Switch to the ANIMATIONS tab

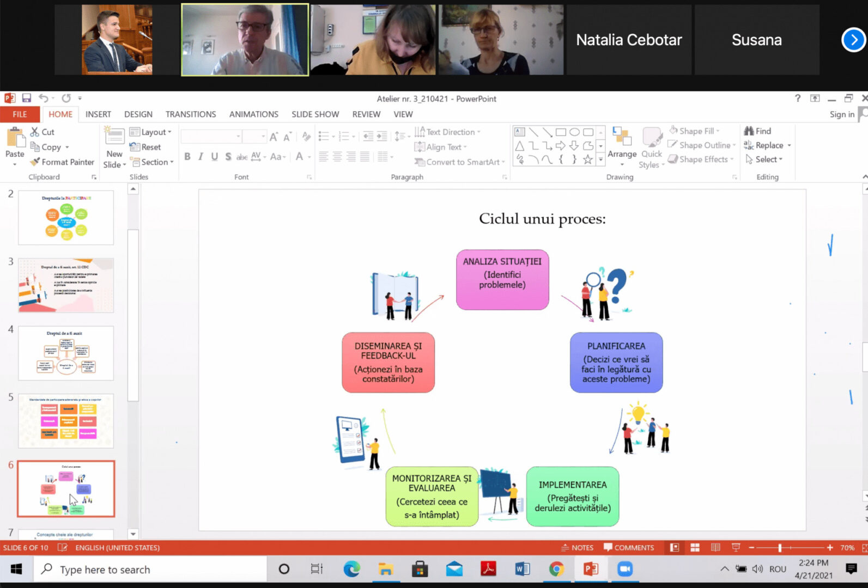point(254,114)
